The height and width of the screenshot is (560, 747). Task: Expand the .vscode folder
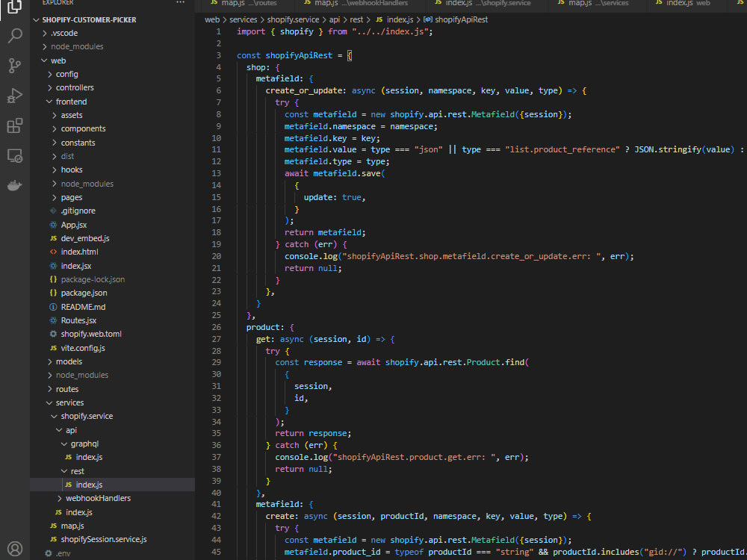coord(64,33)
